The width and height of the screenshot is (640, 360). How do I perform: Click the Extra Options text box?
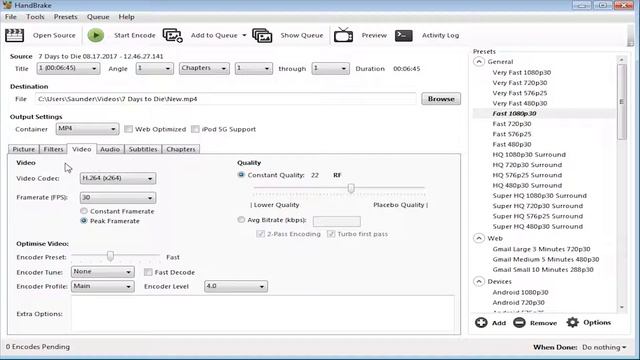click(262, 313)
